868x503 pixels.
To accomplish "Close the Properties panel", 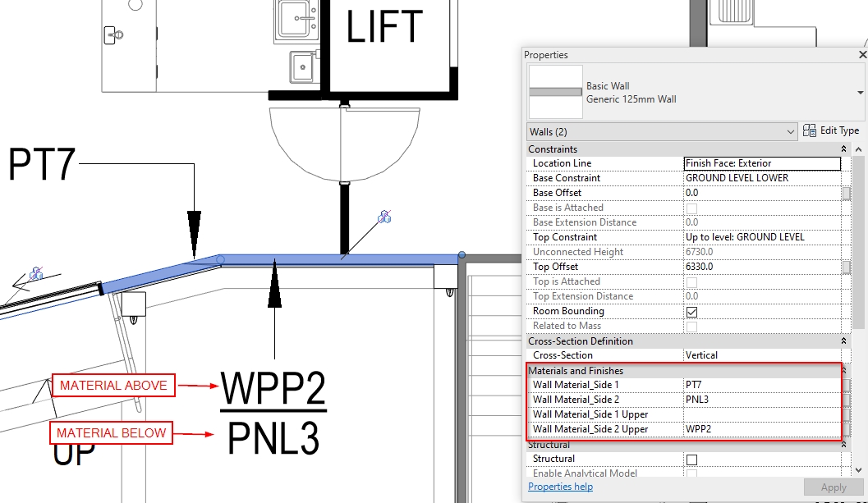I will 862,55.
